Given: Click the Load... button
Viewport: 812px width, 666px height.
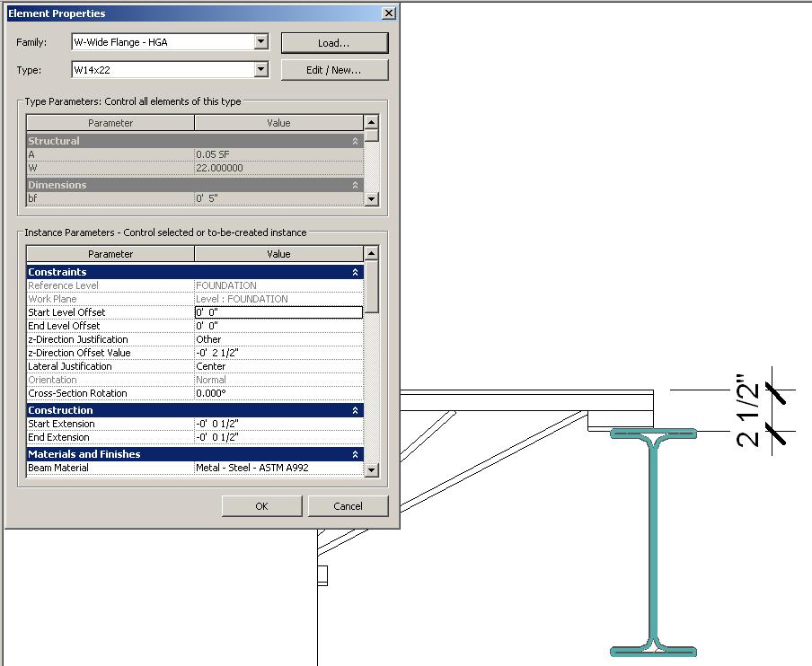Looking at the screenshot, I should 334,43.
